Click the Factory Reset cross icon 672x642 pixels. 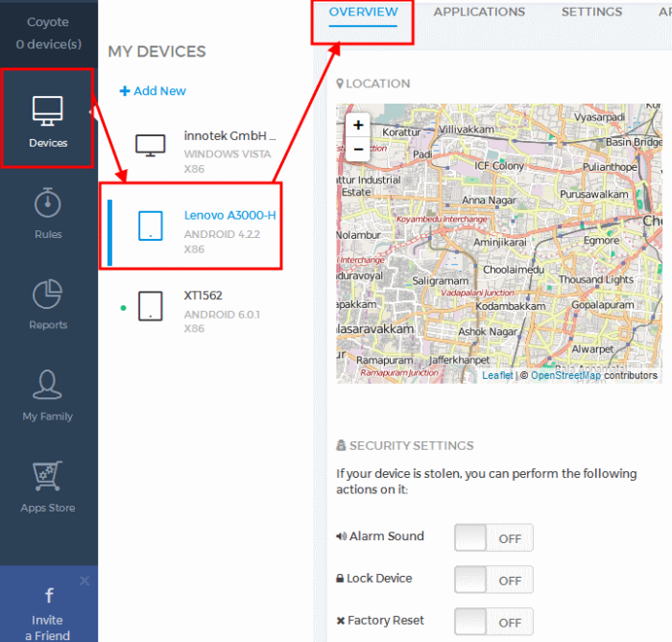[340, 621]
